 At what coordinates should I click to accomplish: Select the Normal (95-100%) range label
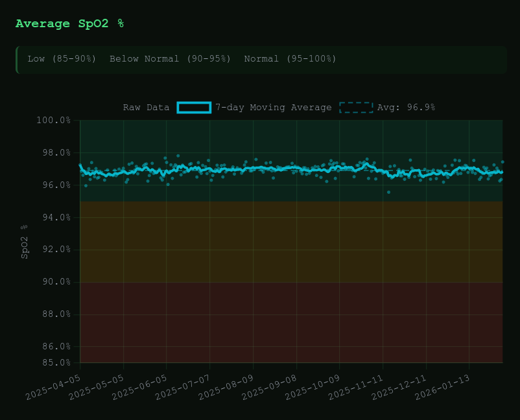coord(290,59)
